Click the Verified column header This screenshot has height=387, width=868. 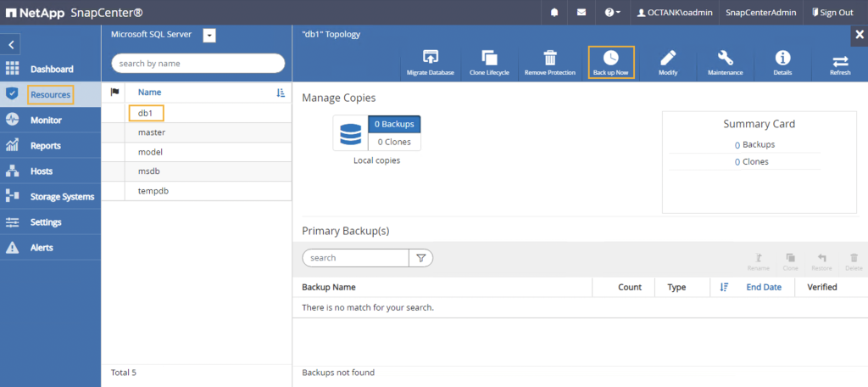point(822,287)
